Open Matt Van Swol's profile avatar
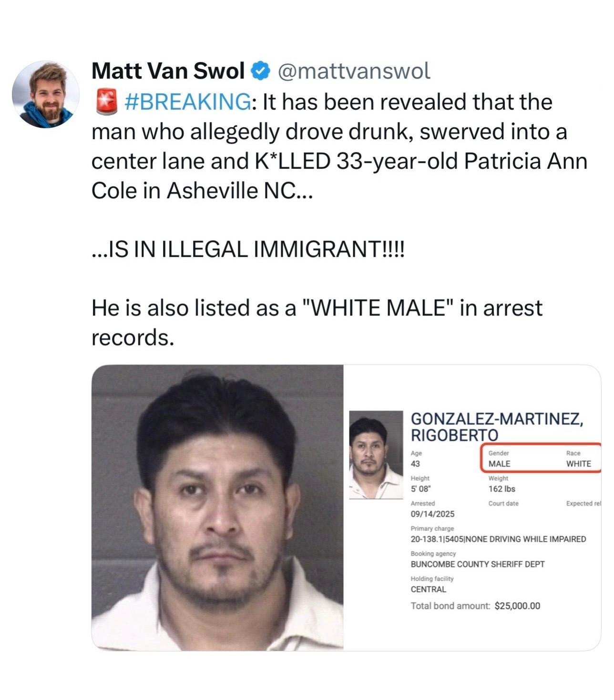 [46, 94]
